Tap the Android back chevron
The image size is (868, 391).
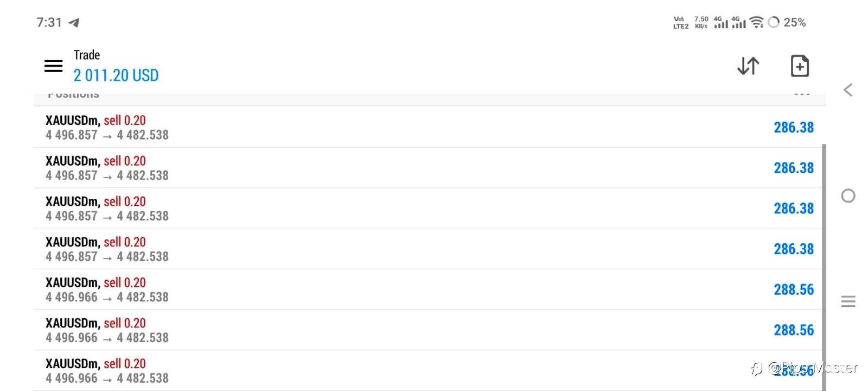[x=848, y=90]
